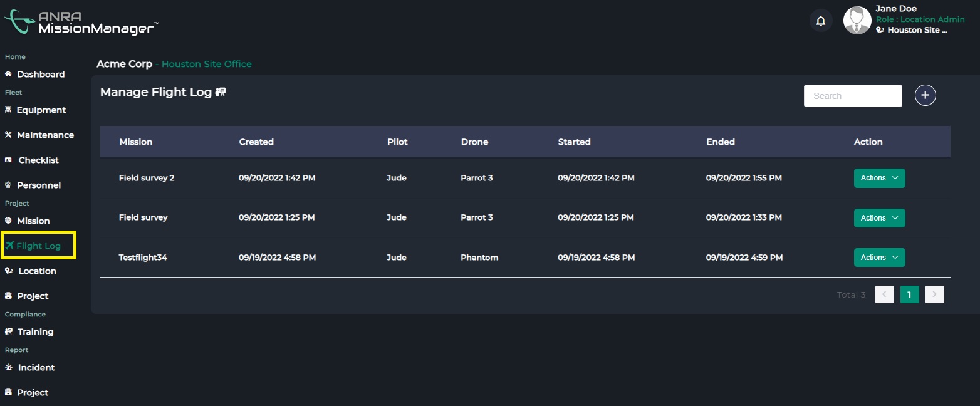This screenshot has width=980, height=406.
Task: Open the Training sidebar icon
Action: pos(9,331)
